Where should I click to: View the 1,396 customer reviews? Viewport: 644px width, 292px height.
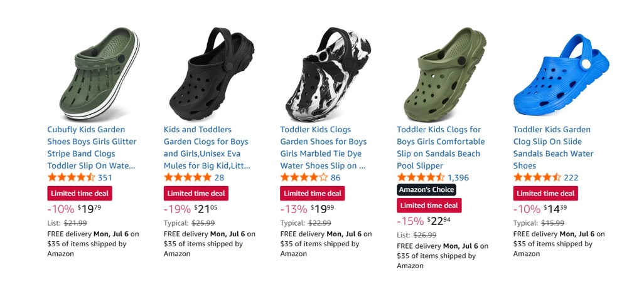458,177
